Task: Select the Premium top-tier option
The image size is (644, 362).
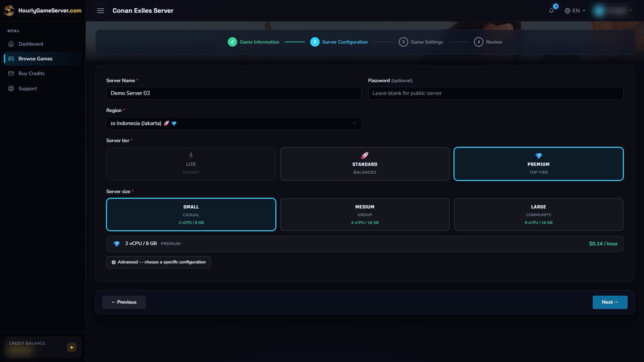Action: point(538,164)
